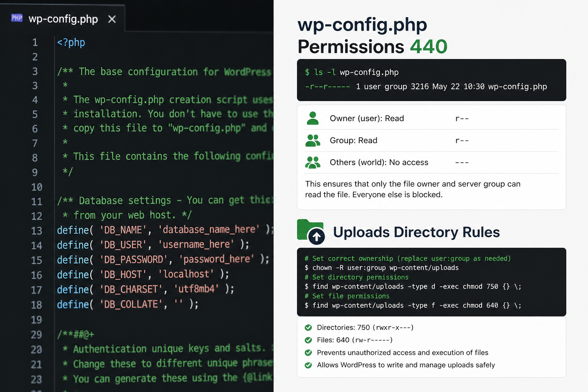Click the Uploads Directory Rules heading
The width and height of the screenshot is (588, 392).
pos(416,232)
